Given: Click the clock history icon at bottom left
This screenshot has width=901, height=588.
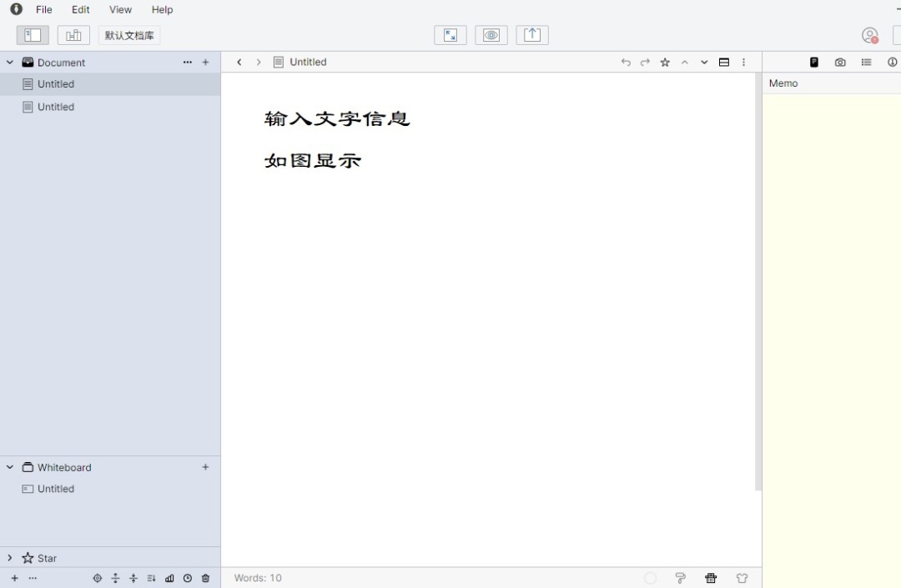Looking at the screenshot, I should 188,578.
